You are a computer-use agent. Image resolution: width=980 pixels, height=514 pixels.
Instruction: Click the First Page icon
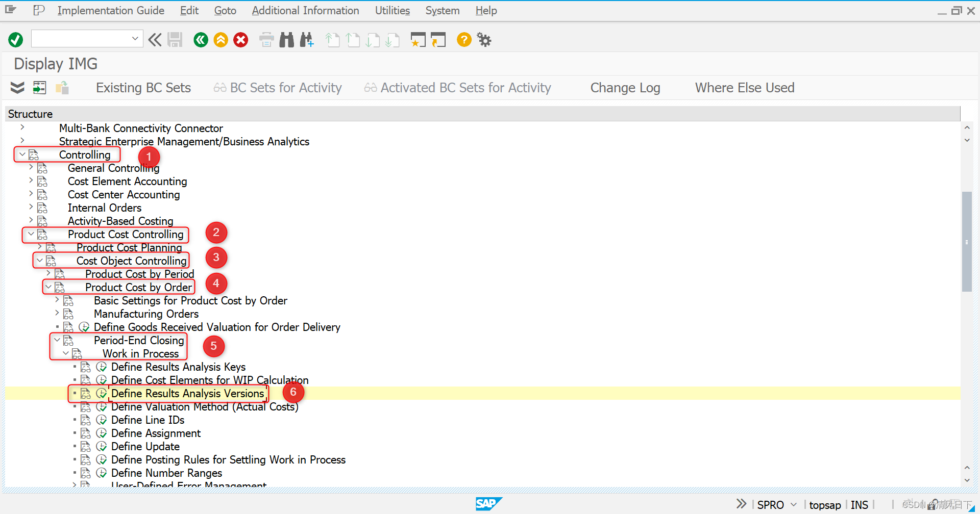pos(333,39)
